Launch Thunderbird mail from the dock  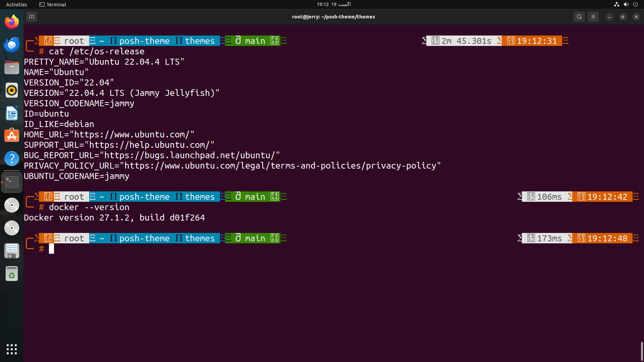coord(12,45)
